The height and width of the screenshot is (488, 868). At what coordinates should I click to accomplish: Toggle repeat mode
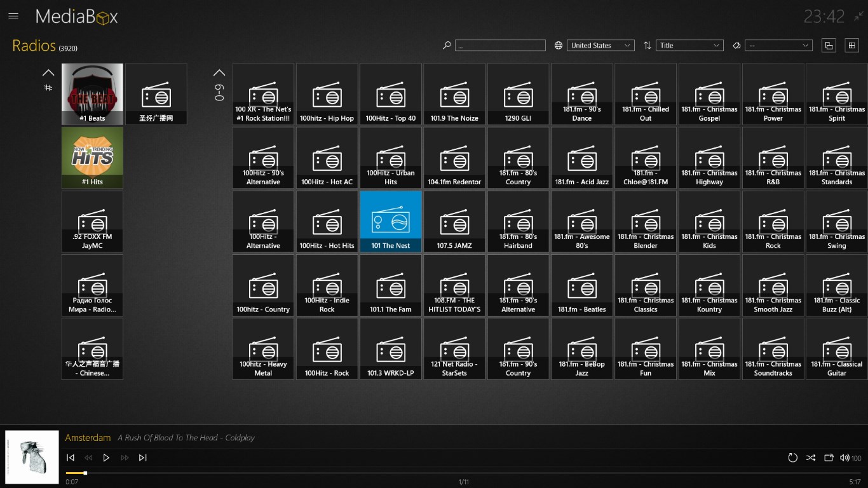[x=792, y=457]
